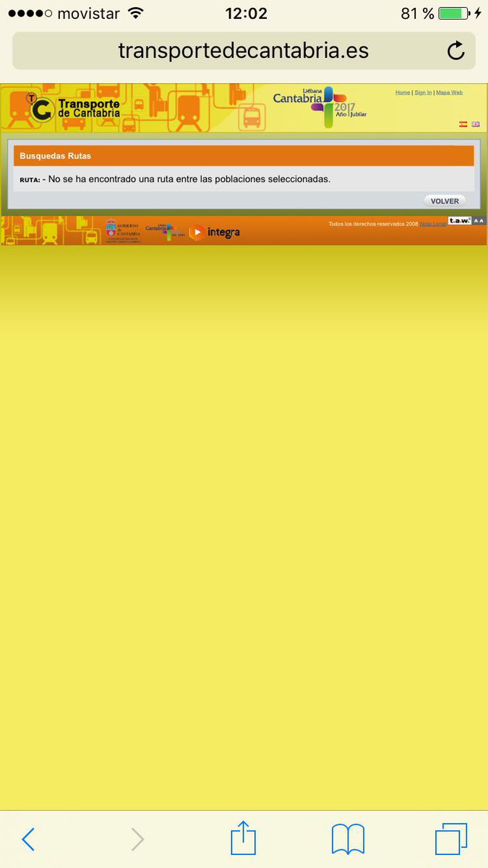The image size is (488, 868).
Task: Switch language with English flag
Action: click(476, 124)
